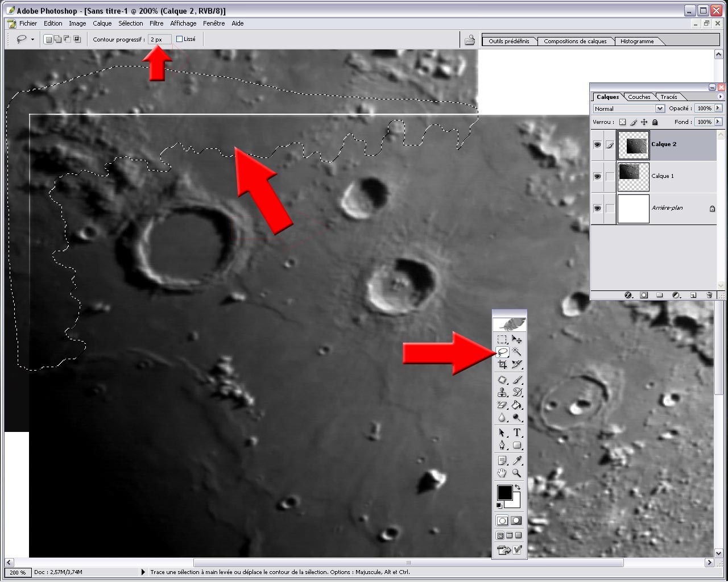This screenshot has width=728, height=582.
Task: Select the Hand tool
Action: click(502, 473)
